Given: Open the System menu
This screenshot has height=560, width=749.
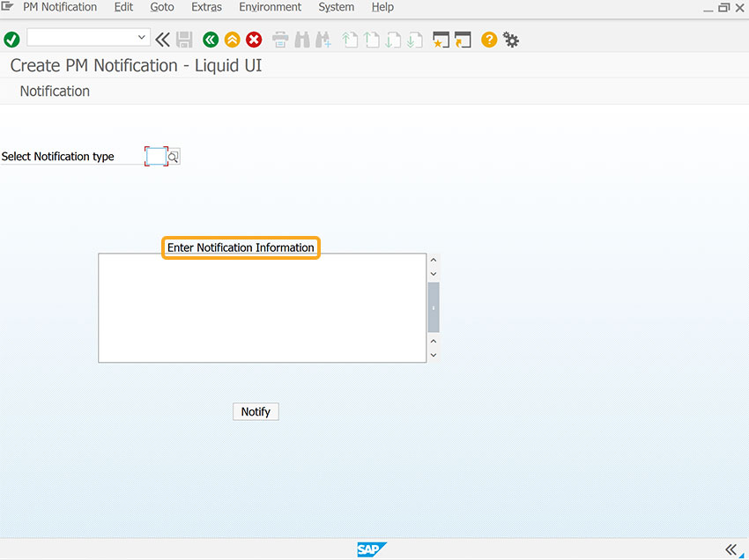Looking at the screenshot, I should 337,7.
